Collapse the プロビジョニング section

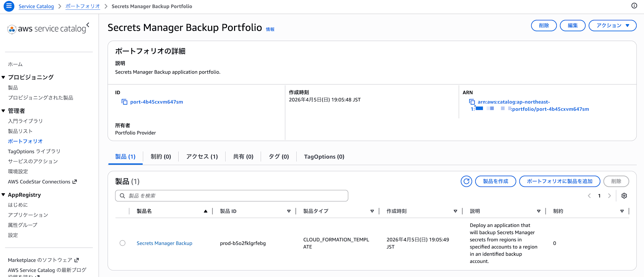(4, 77)
